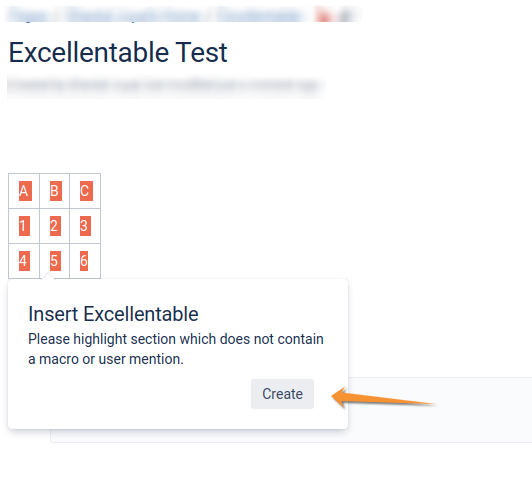Click the cell containing 5
532x483 pixels.
(55, 261)
